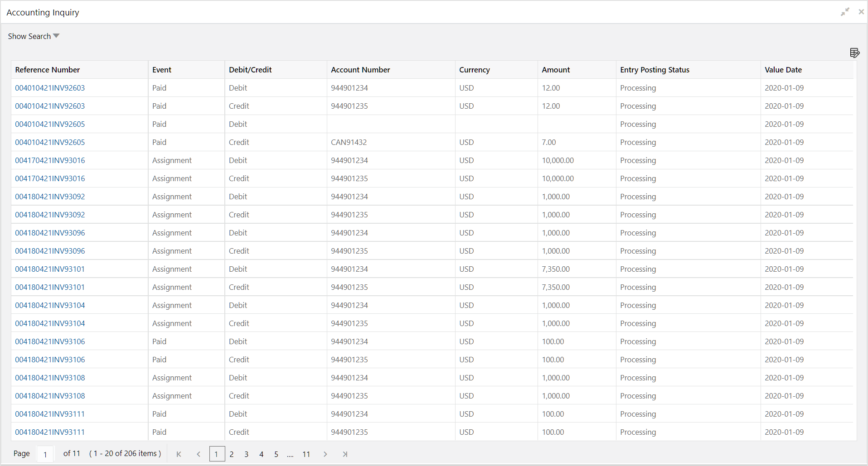Click the Page number input field
Viewport: 868px width, 466px height.
[45, 454]
